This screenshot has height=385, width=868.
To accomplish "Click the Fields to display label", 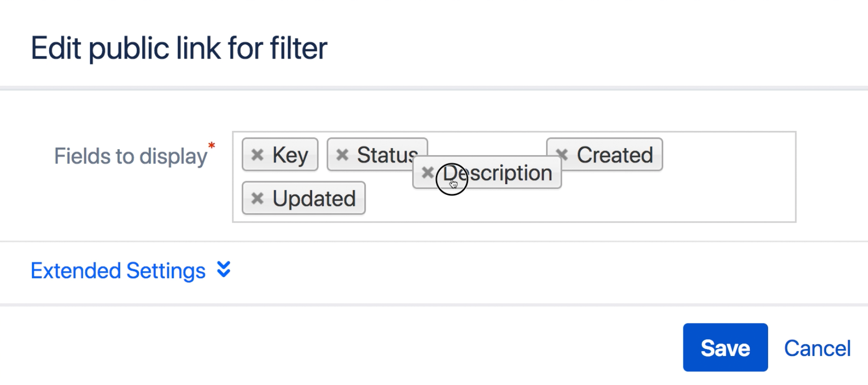I will [130, 157].
